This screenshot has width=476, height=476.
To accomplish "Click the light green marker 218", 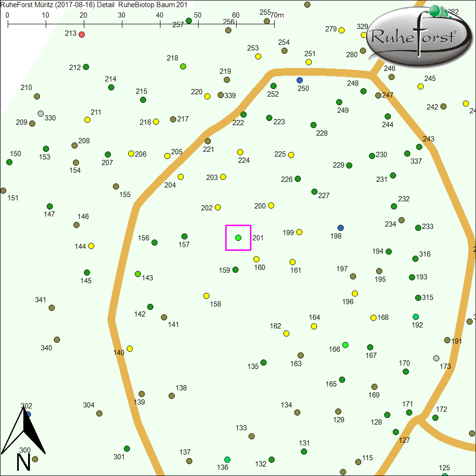I will (183, 66).
